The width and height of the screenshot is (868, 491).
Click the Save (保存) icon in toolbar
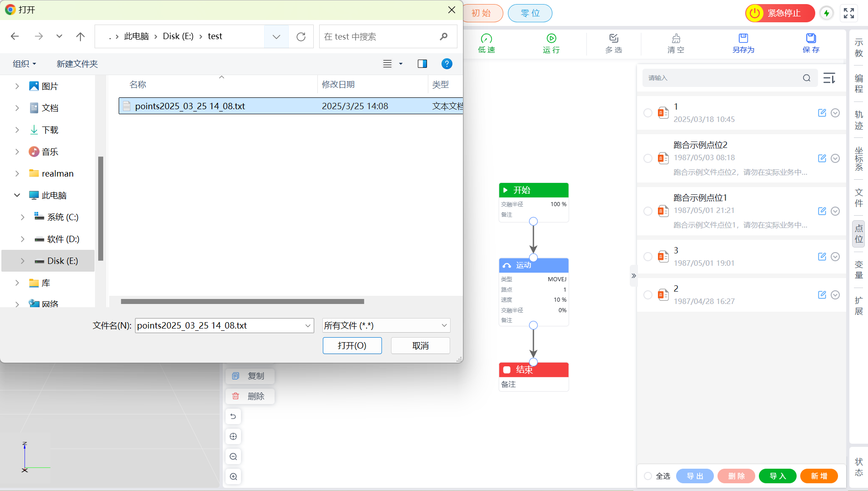click(x=811, y=39)
